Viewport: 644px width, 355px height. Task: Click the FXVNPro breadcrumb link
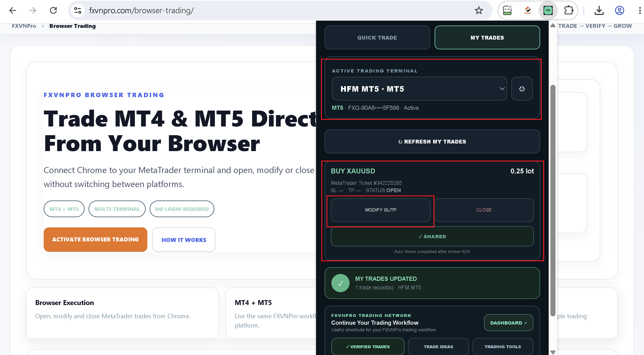(24, 26)
